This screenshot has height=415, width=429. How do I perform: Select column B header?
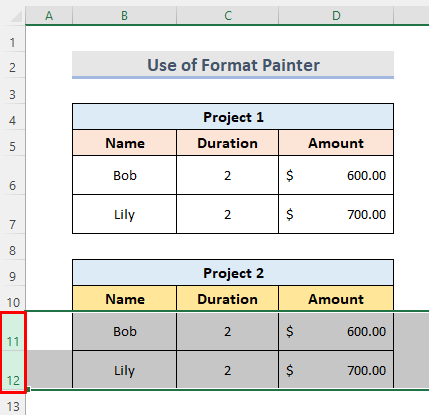point(124,15)
